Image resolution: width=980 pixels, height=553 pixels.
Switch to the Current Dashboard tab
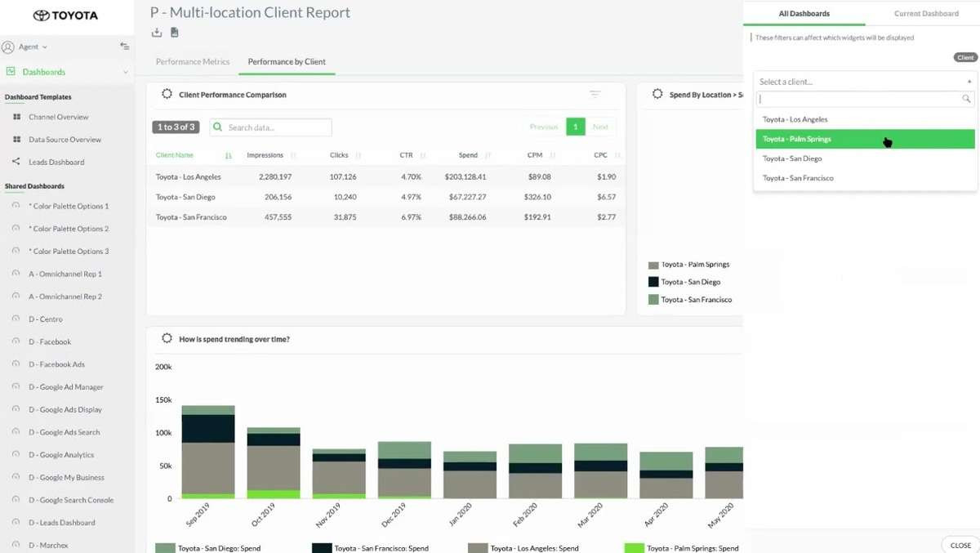click(x=926, y=14)
